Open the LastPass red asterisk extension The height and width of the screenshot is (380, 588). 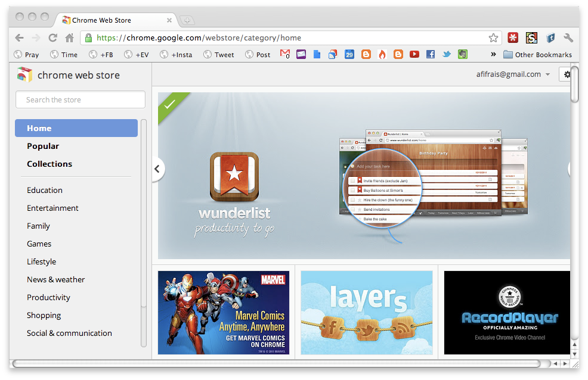tap(513, 38)
